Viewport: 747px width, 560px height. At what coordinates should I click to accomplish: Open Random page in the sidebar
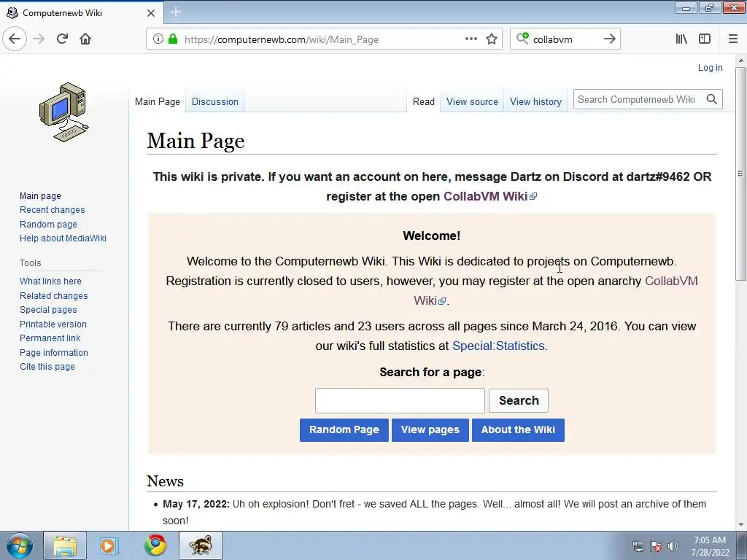coord(48,225)
